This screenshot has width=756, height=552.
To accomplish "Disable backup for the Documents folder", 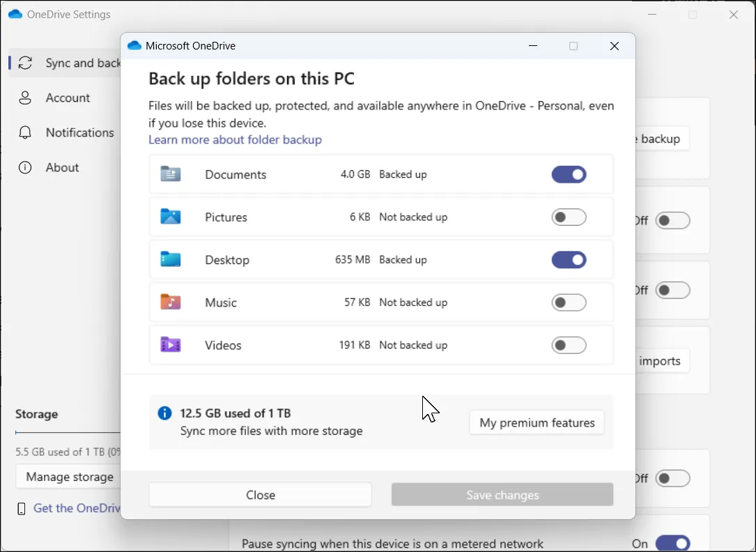I will 569,174.
